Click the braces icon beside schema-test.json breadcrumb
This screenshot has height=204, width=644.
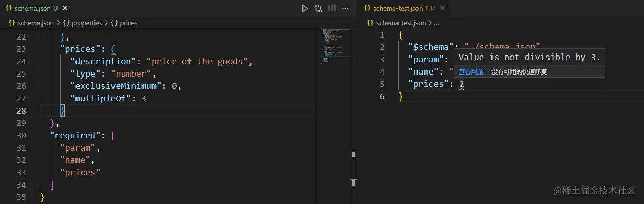(x=370, y=23)
